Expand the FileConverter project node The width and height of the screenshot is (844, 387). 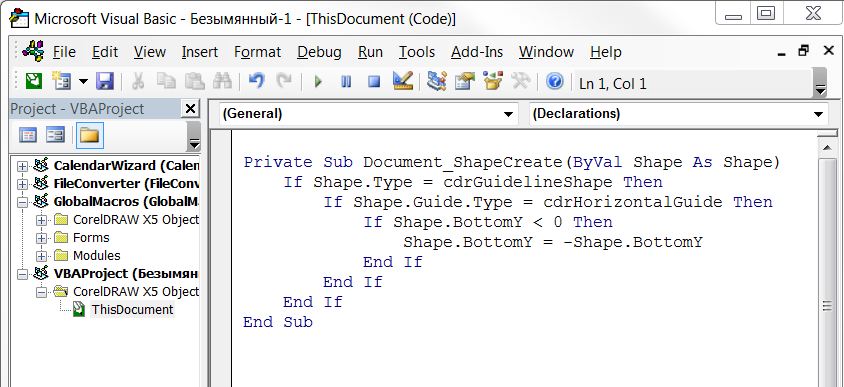(x=22, y=184)
